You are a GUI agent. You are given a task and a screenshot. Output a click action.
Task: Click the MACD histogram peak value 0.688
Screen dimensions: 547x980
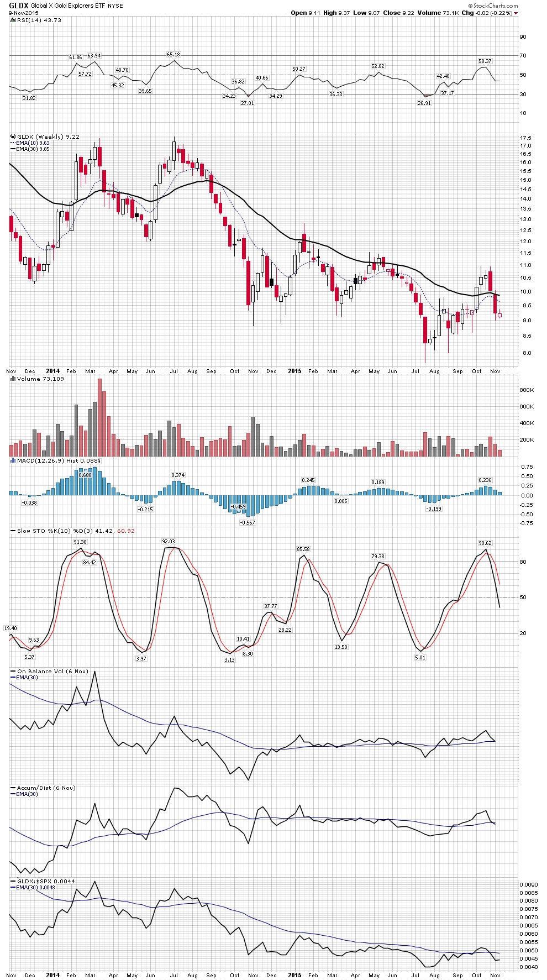point(85,475)
